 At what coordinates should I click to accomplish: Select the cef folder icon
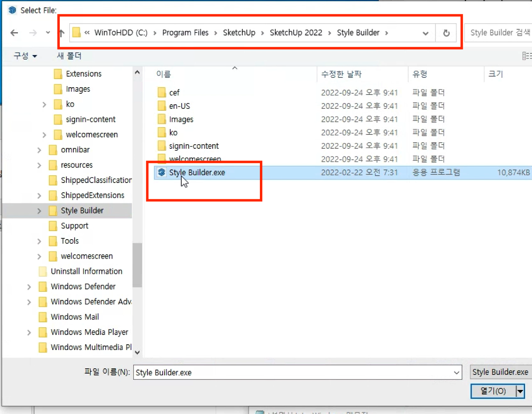tap(162, 92)
